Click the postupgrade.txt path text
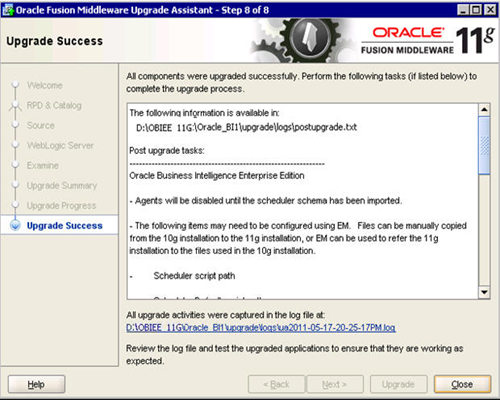The image size is (500, 400). pyautogui.click(x=246, y=127)
